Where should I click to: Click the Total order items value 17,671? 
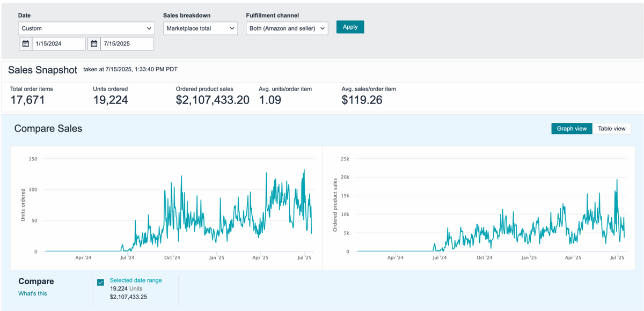coord(27,100)
